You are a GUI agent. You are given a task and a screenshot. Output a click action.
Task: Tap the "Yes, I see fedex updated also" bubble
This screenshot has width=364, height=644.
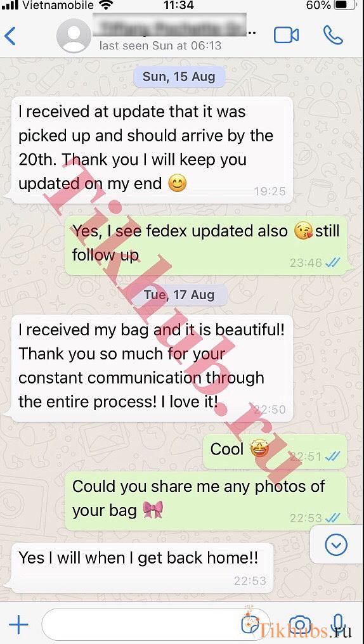click(206, 245)
